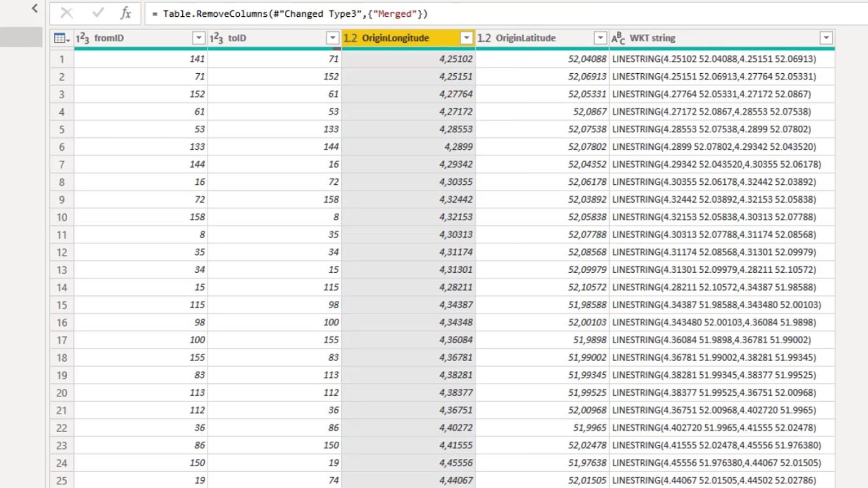Change fromID data type icon
The image size is (868, 488).
pos(82,38)
